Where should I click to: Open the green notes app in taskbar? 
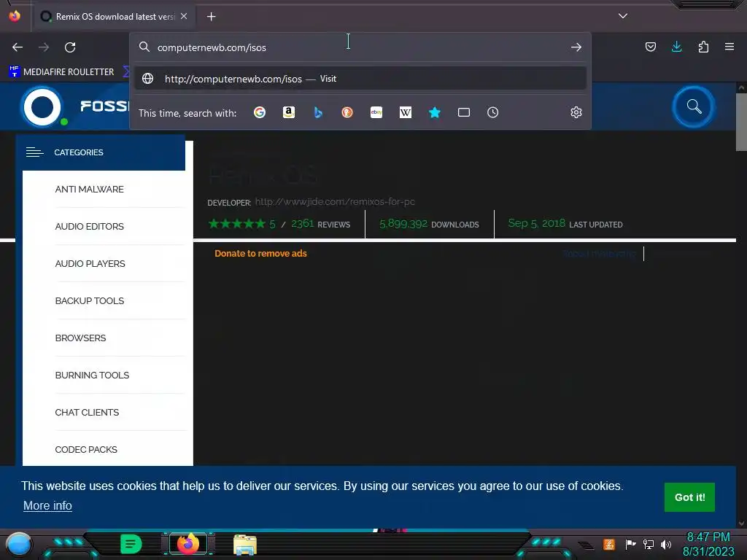tap(131, 543)
